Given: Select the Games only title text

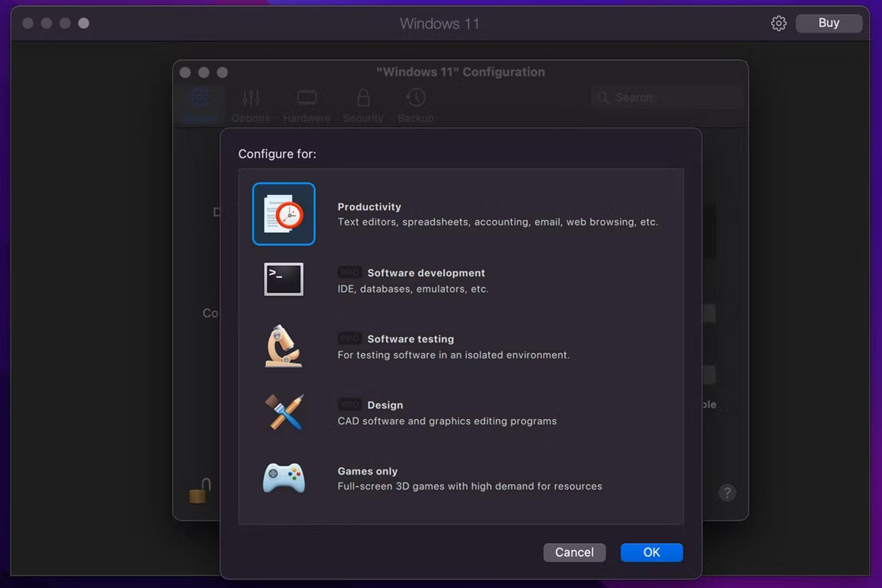Looking at the screenshot, I should click(x=367, y=471).
